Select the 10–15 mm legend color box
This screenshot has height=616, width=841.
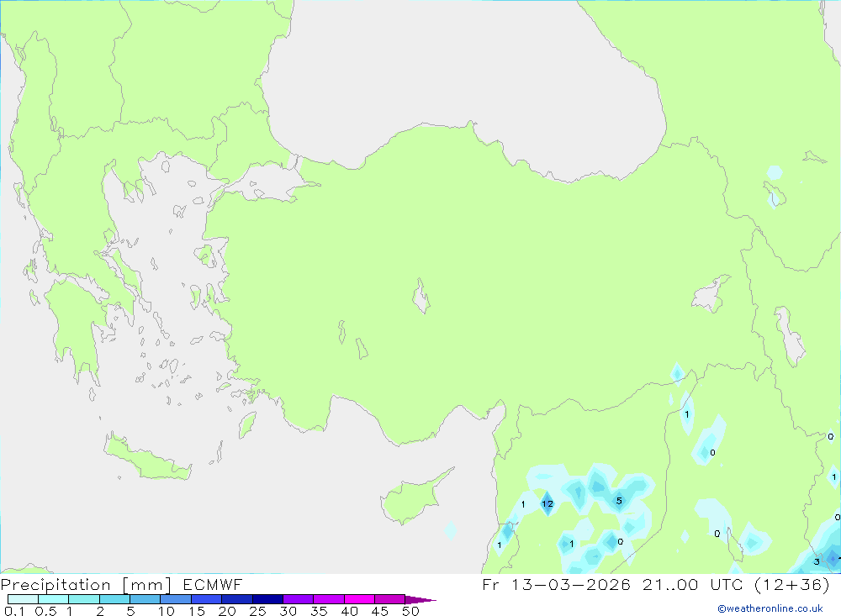(176, 599)
